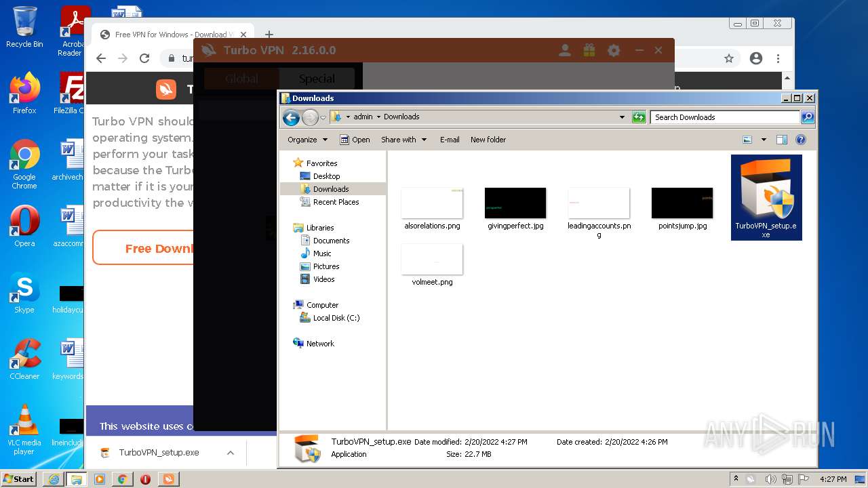Image resolution: width=868 pixels, height=488 pixels.
Task: Select alsorelations.png file
Action: (432, 209)
